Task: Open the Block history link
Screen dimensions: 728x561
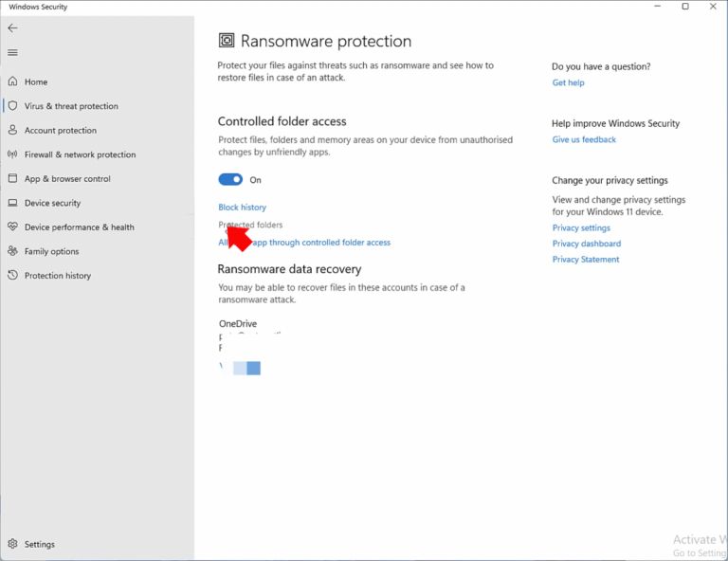Action: point(242,207)
